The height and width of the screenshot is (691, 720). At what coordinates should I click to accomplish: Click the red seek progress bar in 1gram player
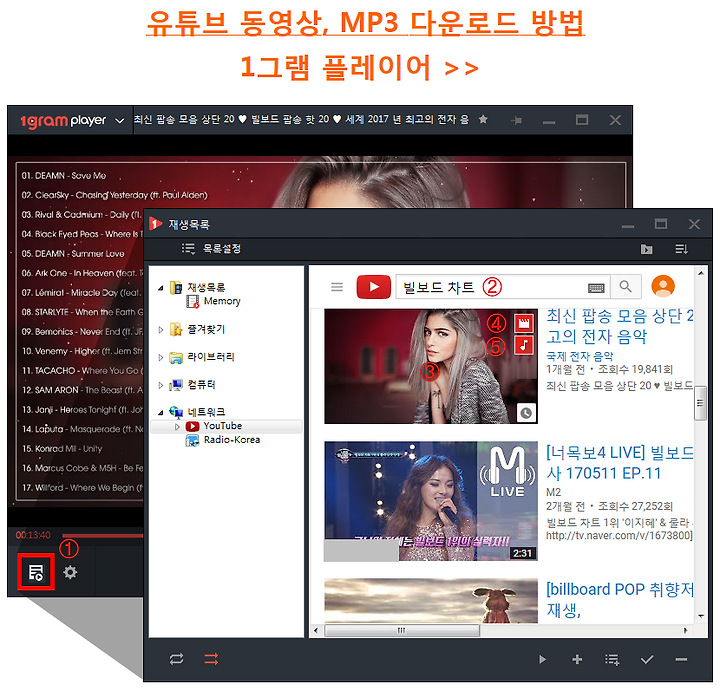click(x=102, y=536)
